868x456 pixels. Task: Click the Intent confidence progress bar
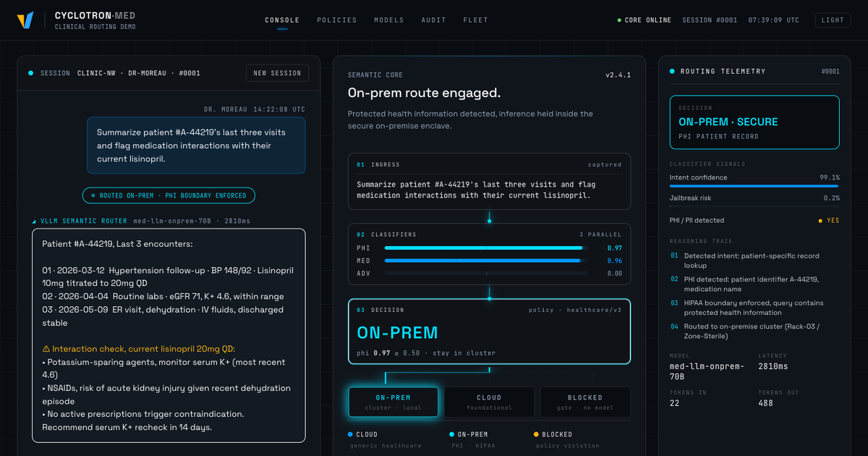[754, 186]
